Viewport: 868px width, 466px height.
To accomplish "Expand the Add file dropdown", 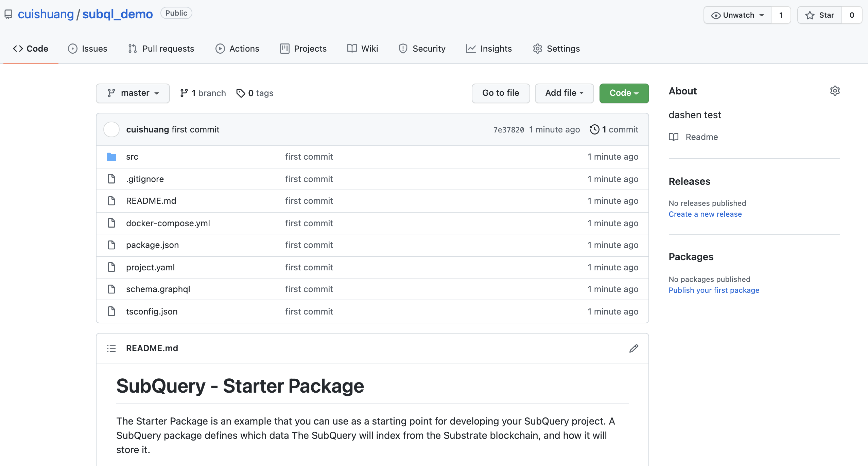I will coord(564,93).
